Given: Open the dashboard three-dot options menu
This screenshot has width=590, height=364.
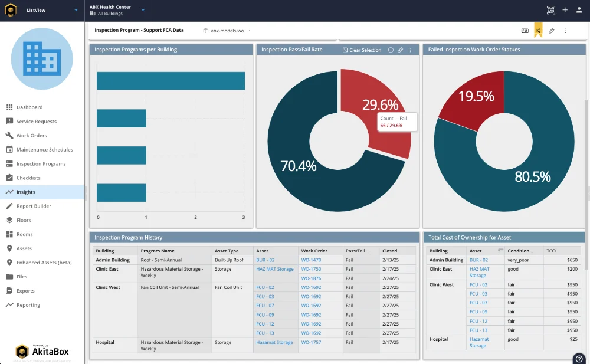Looking at the screenshot, I should [x=565, y=31].
